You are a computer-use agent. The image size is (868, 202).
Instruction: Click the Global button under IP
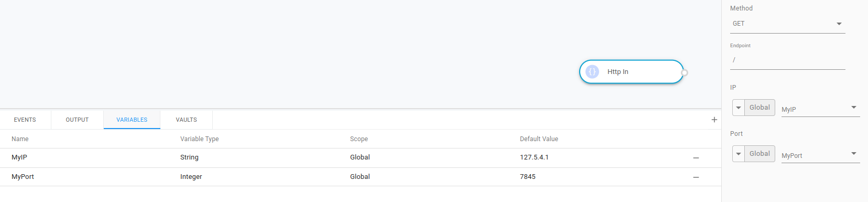pos(759,108)
